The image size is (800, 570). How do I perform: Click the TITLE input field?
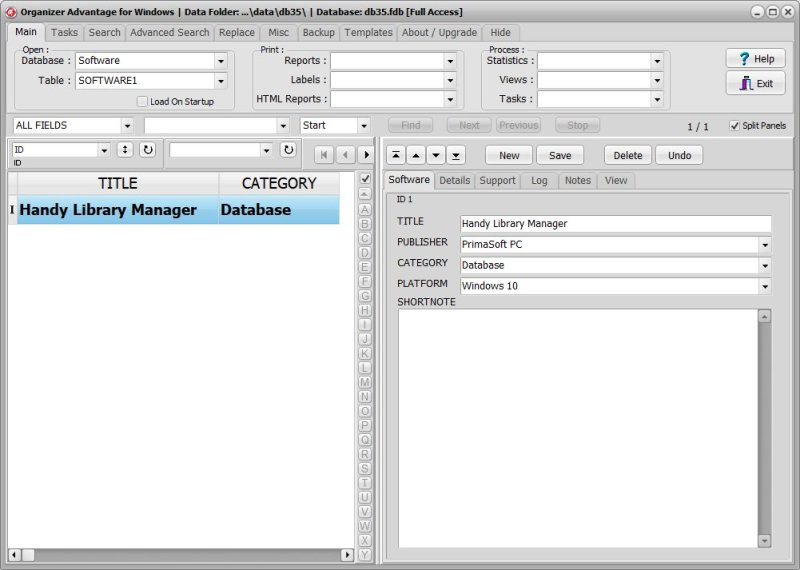[x=616, y=224]
